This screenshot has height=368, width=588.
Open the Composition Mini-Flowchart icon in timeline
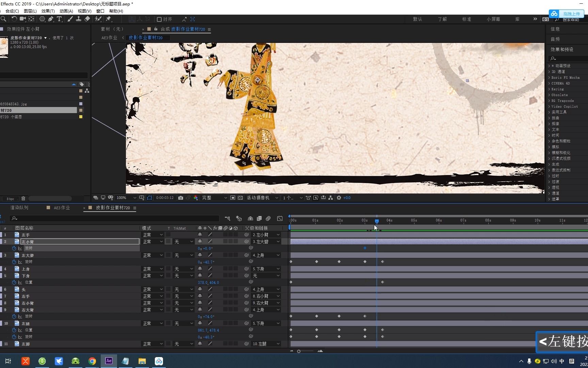(x=227, y=218)
